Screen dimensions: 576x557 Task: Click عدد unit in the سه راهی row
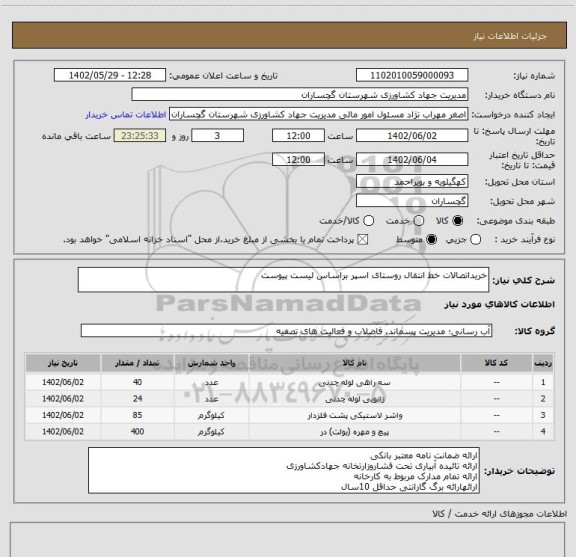point(212,382)
